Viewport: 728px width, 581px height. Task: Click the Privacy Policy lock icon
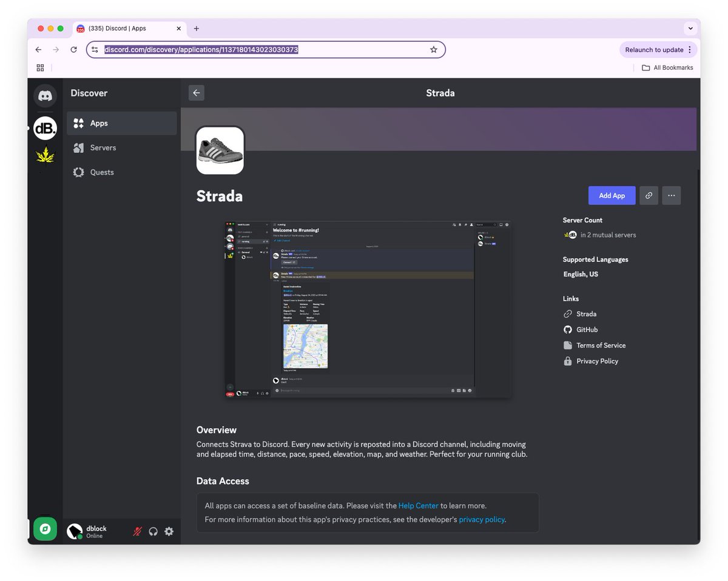568,361
